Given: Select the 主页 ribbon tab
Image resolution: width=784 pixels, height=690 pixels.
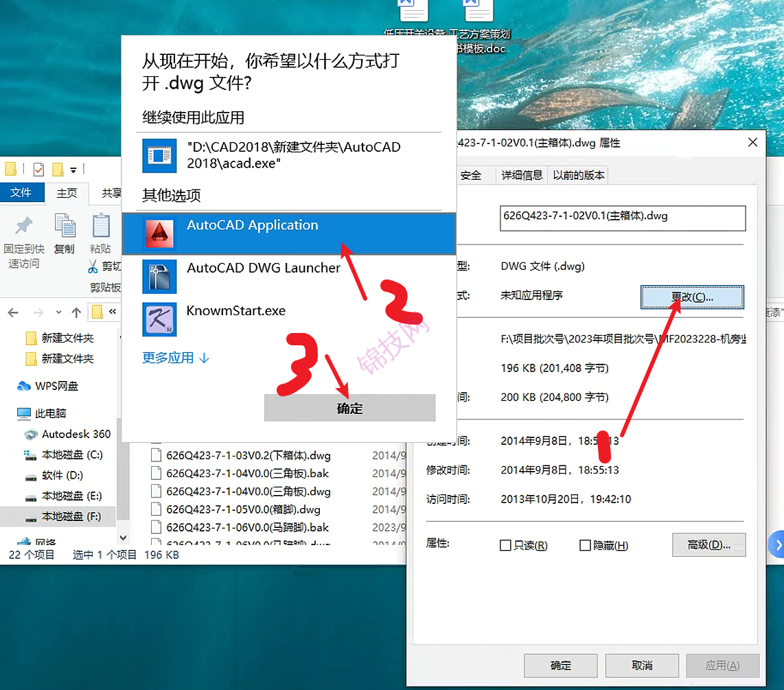Looking at the screenshot, I should 67,193.
